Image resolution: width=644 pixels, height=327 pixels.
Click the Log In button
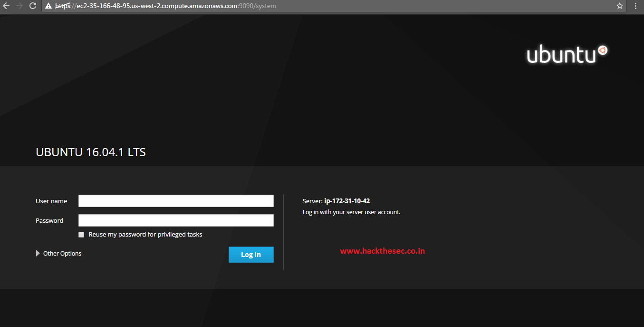(251, 255)
